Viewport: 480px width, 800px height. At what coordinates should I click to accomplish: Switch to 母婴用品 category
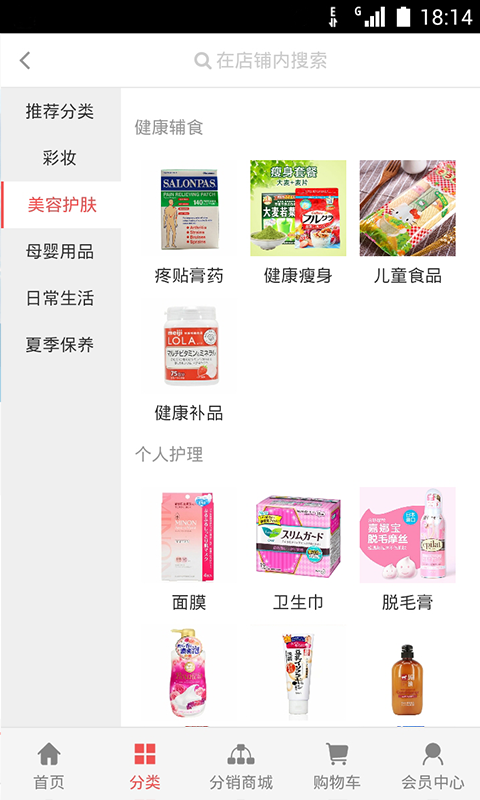(x=60, y=252)
